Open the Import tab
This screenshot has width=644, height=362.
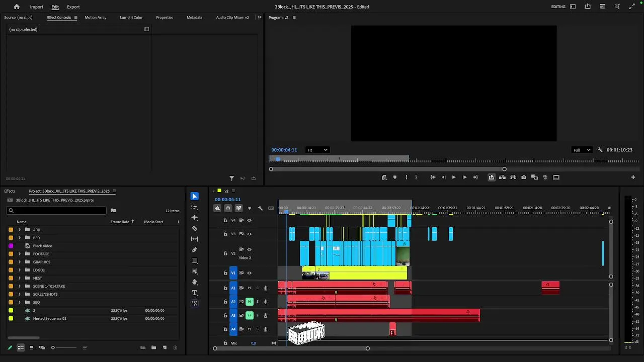36,7
